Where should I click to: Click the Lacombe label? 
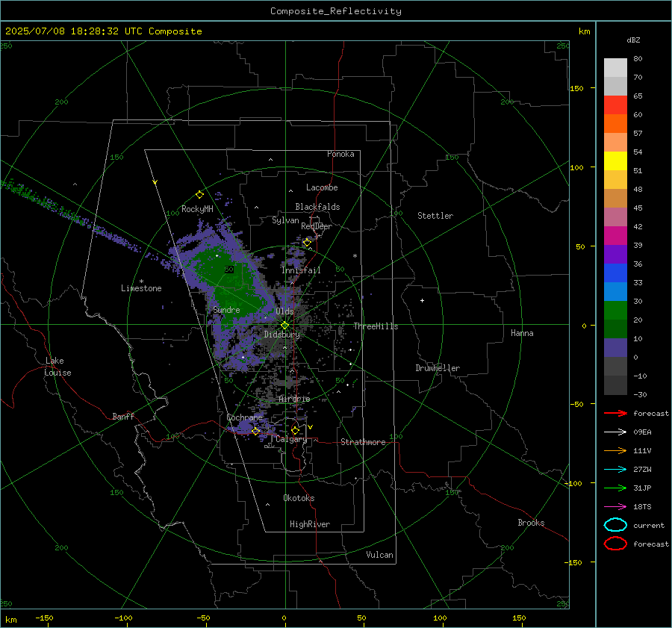pyautogui.click(x=322, y=187)
